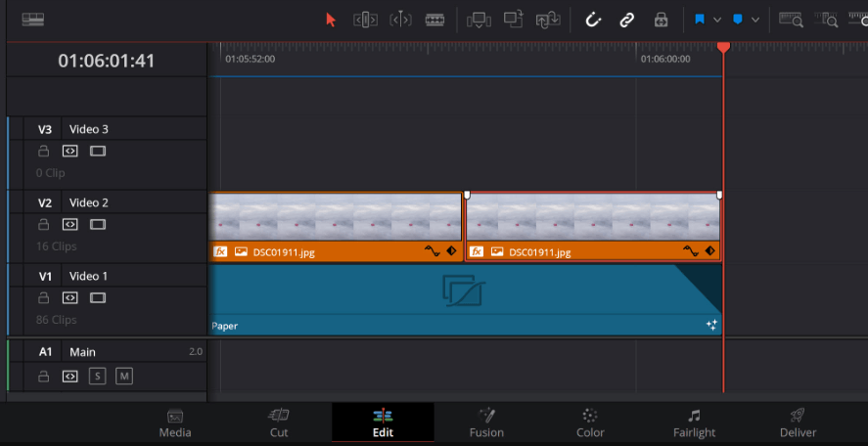Solo the A1 Main track
Screen dimensions: 868x446
point(98,377)
